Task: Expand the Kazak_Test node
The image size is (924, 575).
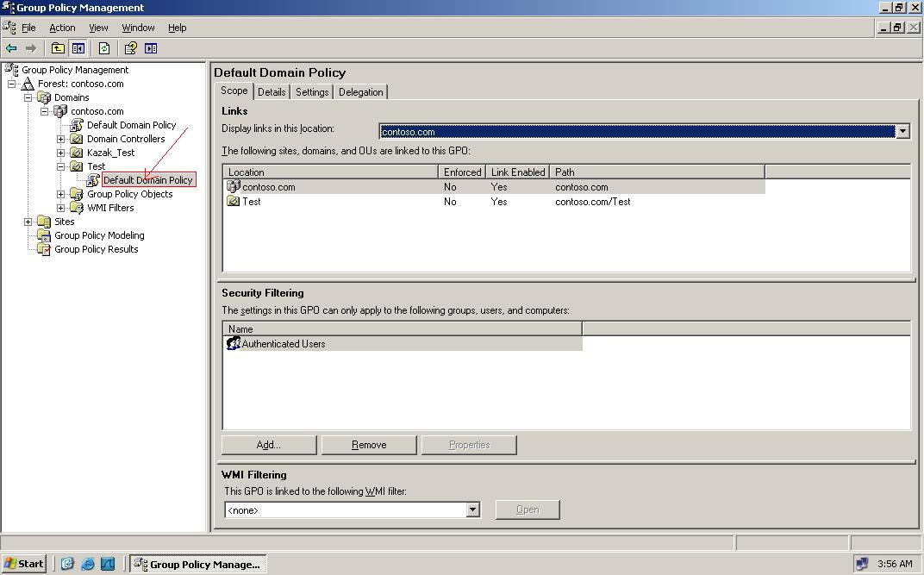Action: click(60, 153)
